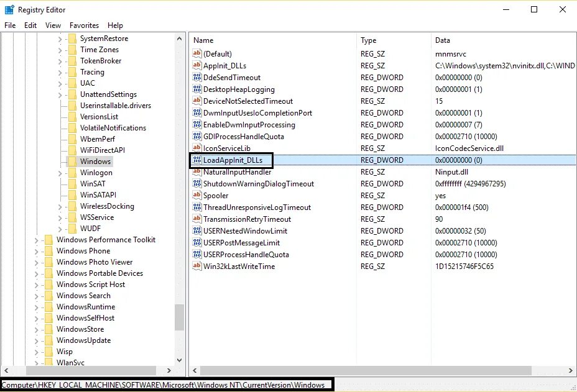Image resolution: width=577 pixels, height=392 pixels.
Task: Click the LoadAppInit_DLLs DWORD icon
Action: (x=197, y=160)
